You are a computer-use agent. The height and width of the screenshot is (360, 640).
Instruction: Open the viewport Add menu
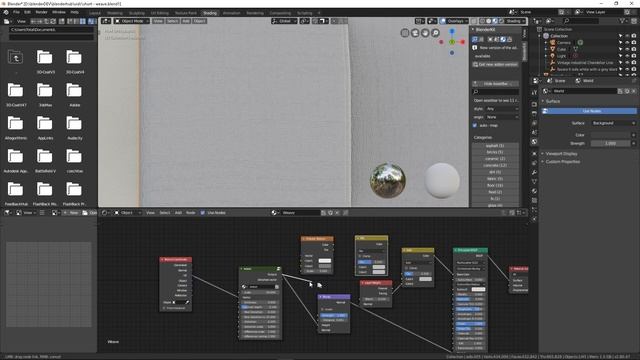tap(186, 21)
